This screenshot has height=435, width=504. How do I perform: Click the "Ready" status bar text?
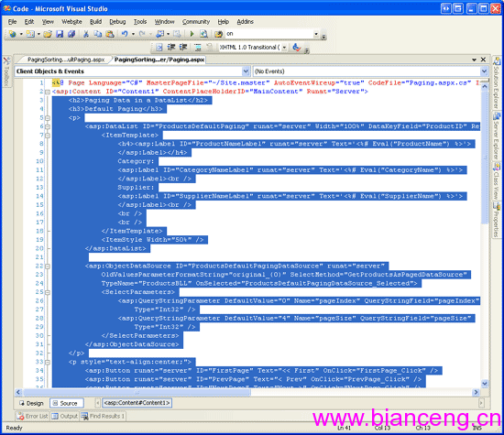[14, 428]
